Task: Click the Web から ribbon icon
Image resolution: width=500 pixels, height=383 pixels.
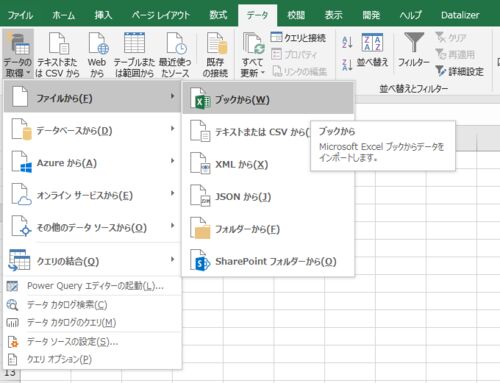Action: (x=97, y=55)
